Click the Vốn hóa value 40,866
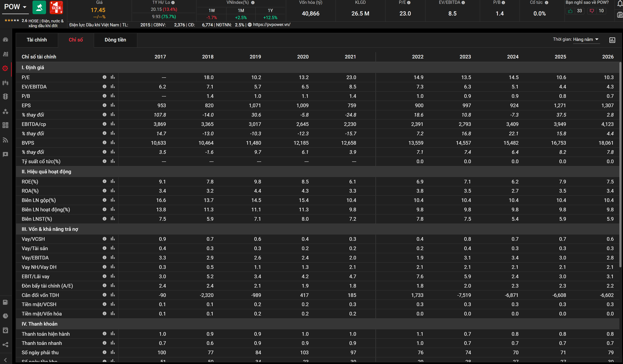 click(x=311, y=14)
